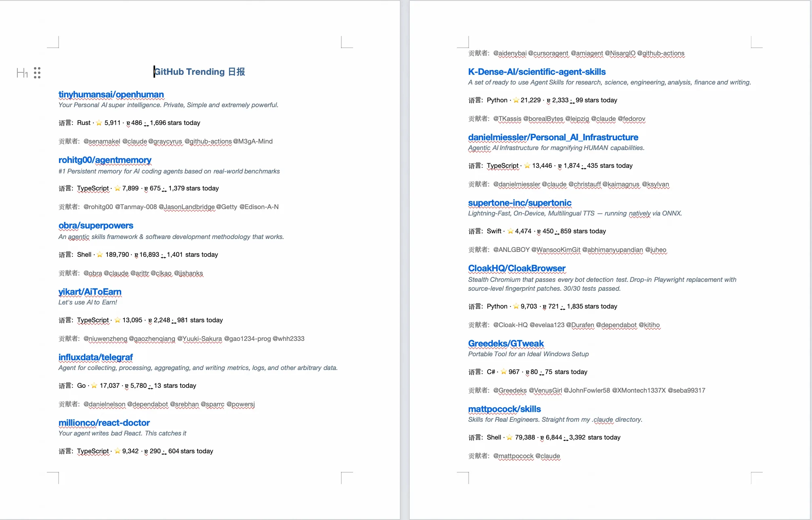The height and width of the screenshot is (520, 812).
Task: Visit the influxdata/telegraf link
Action: pyautogui.click(x=95, y=357)
